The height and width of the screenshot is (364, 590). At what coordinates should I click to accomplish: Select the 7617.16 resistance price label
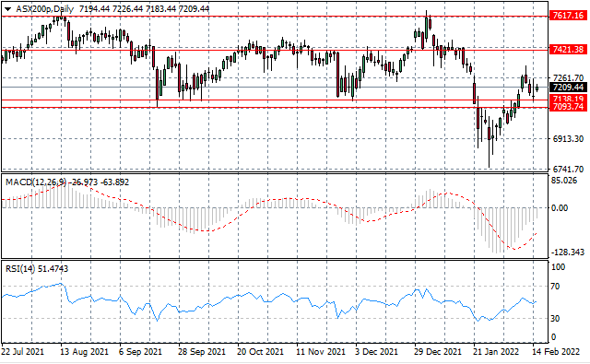568,16
